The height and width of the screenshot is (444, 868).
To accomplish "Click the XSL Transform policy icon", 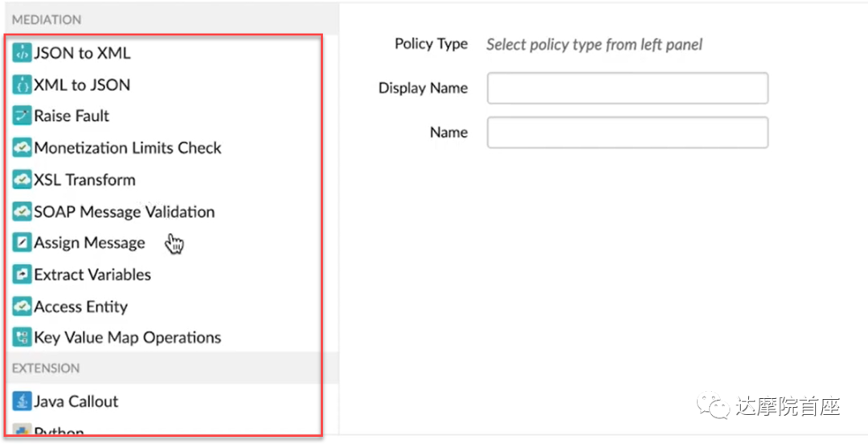I will [22, 180].
